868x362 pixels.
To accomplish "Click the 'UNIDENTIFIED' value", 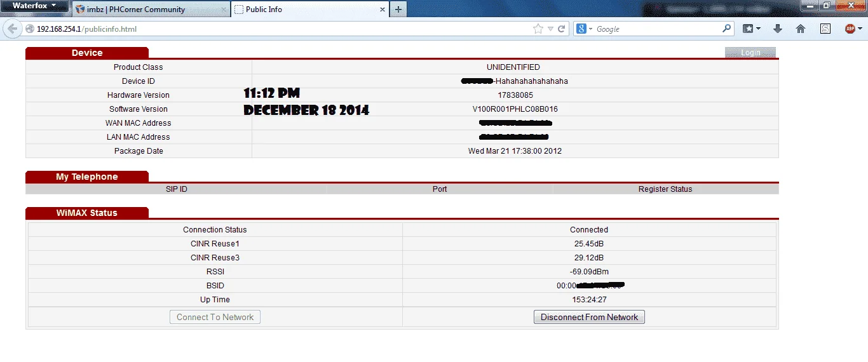I will tap(513, 67).
